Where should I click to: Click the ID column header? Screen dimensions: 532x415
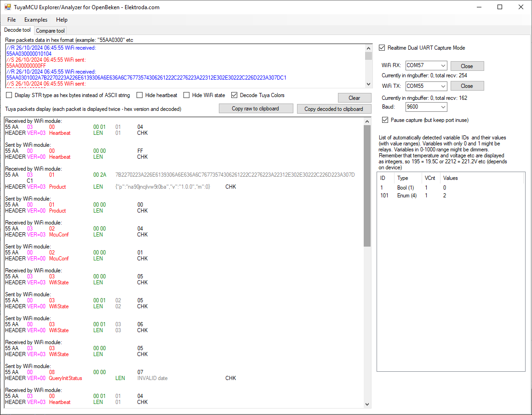tap(385, 179)
